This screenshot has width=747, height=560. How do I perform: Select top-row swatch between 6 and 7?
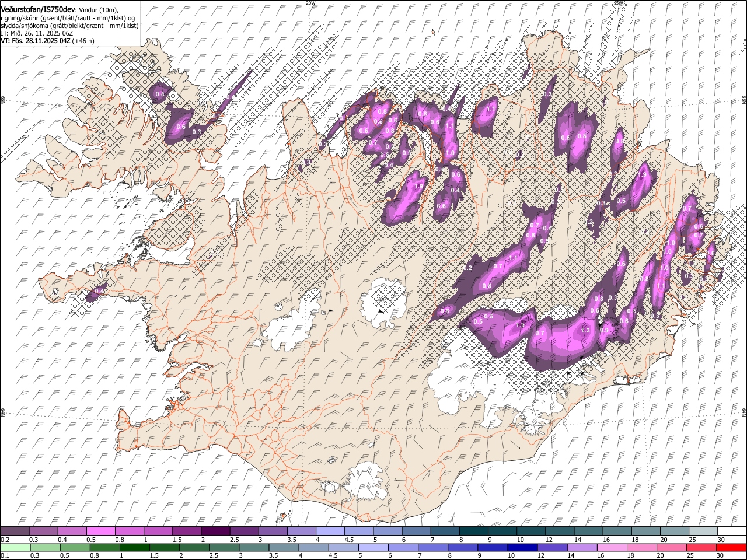point(416,531)
